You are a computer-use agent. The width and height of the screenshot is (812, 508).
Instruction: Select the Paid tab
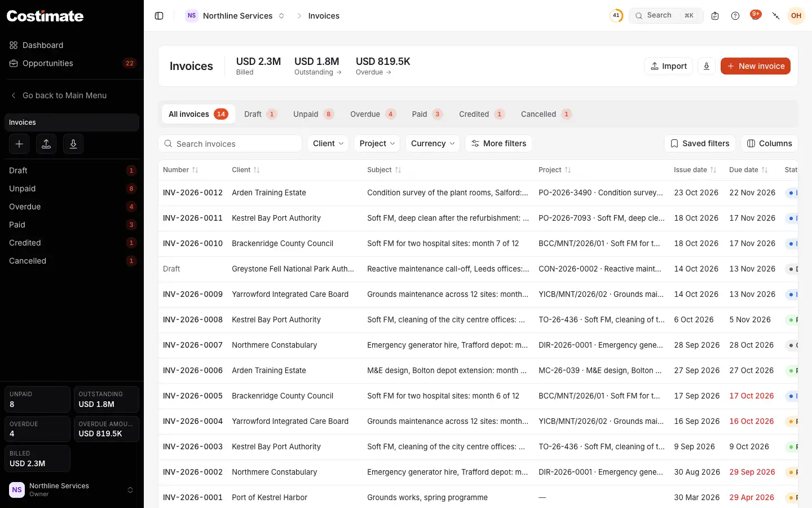point(427,114)
